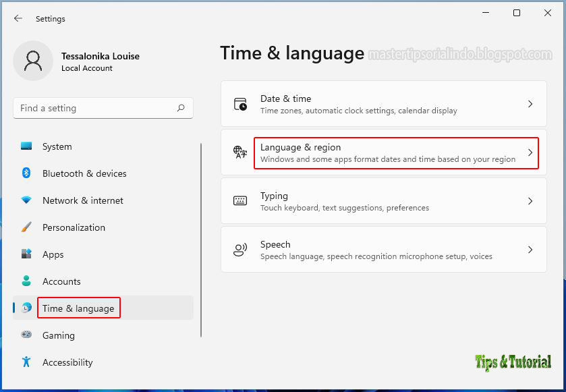Open Language & region settings
The image size is (566, 392).
385,152
